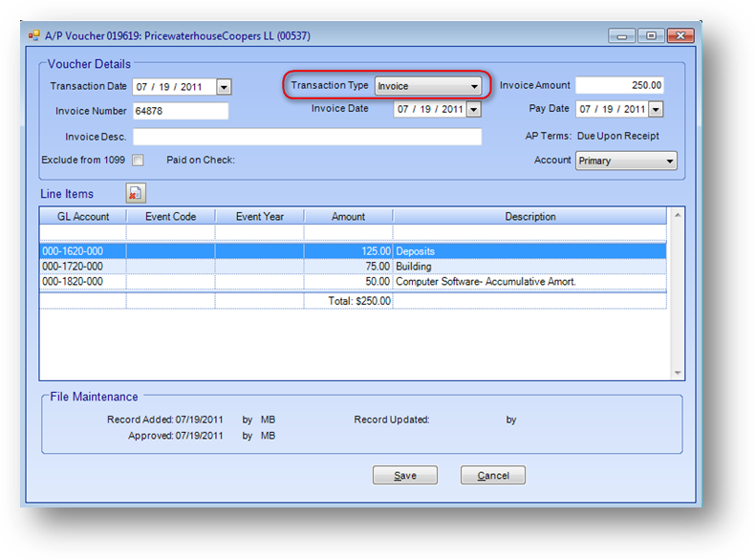Viewport: 755px width, 560px height.
Task: Sort by GL Account column header
Action: point(83,217)
